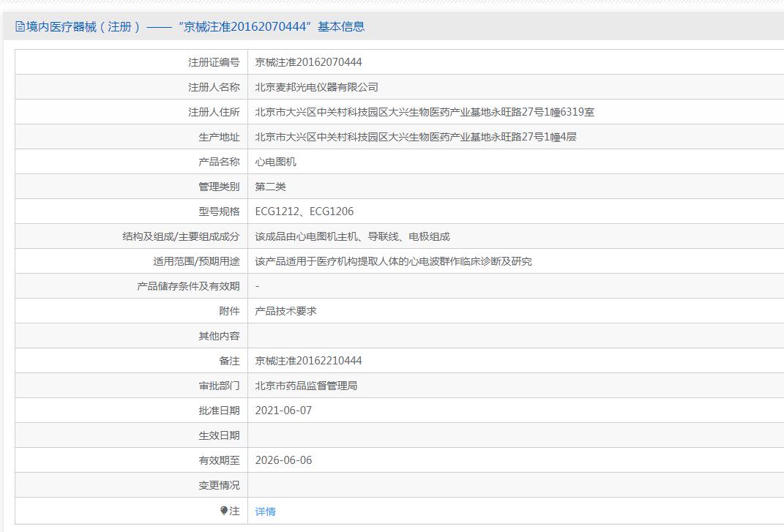The width and height of the screenshot is (784, 532).
Task: Click remark value 京械注准20162210444
Action: coord(308,361)
